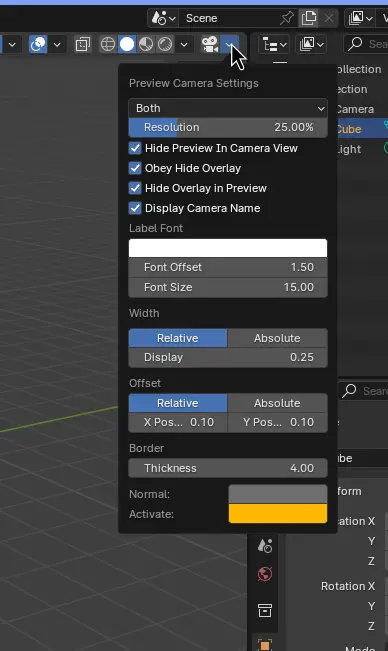The width and height of the screenshot is (388, 651).
Task: Uncheck Obey Hide Overlay
Action: point(135,168)
